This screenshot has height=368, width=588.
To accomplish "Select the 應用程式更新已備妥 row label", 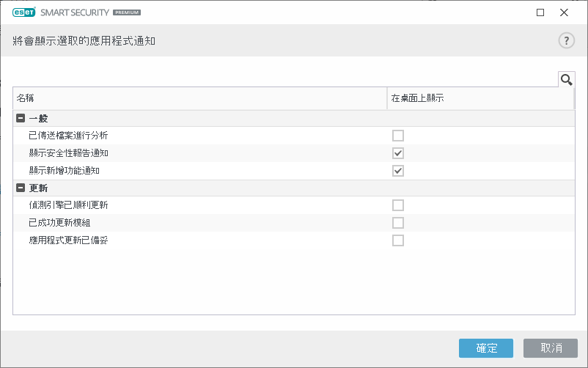I will (x=69, y=240).
